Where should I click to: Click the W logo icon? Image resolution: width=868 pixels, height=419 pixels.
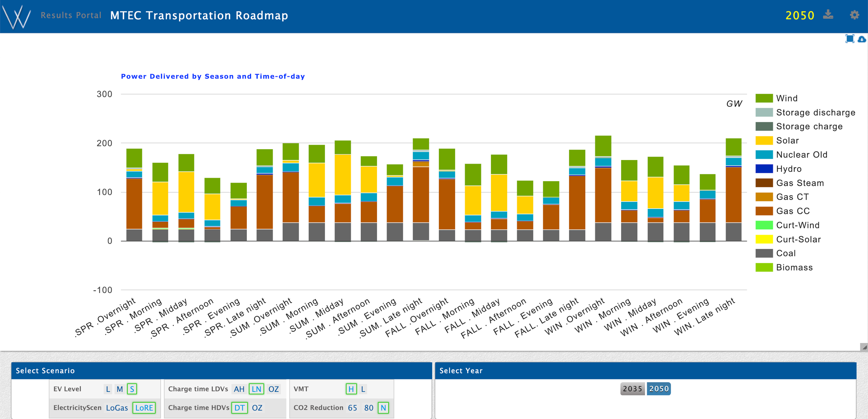click(16, 16)
